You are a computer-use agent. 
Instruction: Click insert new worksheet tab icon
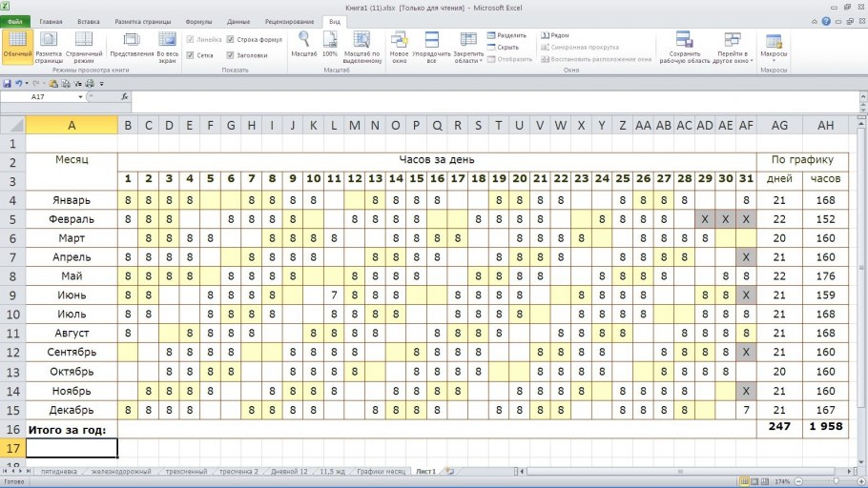(450, 472)
